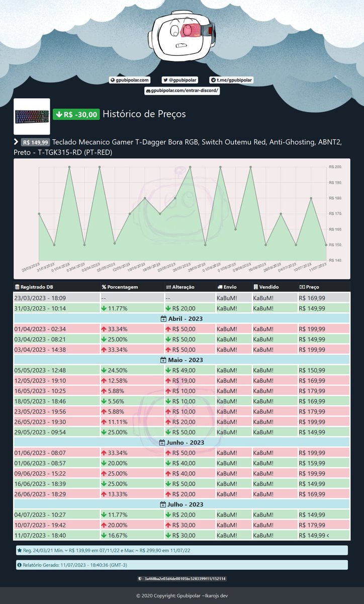Image resolution: width=364 pixels, height=604 pixels.
Task: Click the calendar icon in Abril - 2023 row
Action: (163, 318)
